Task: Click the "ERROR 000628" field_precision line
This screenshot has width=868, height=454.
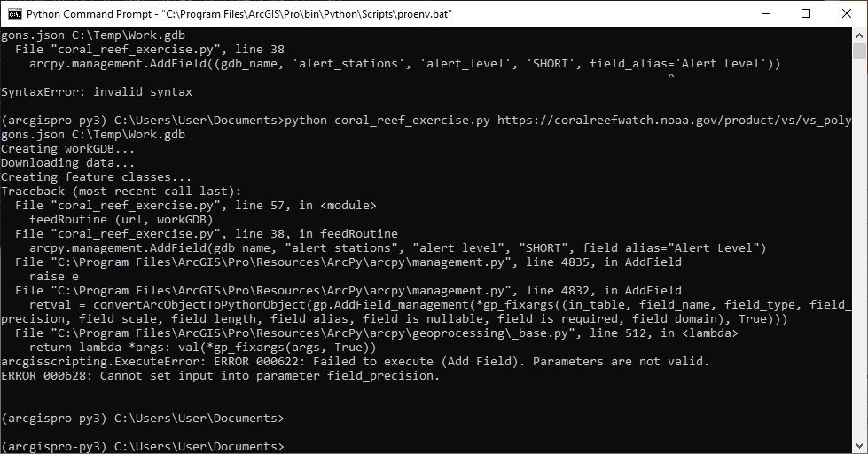Action: pos(220,375)
